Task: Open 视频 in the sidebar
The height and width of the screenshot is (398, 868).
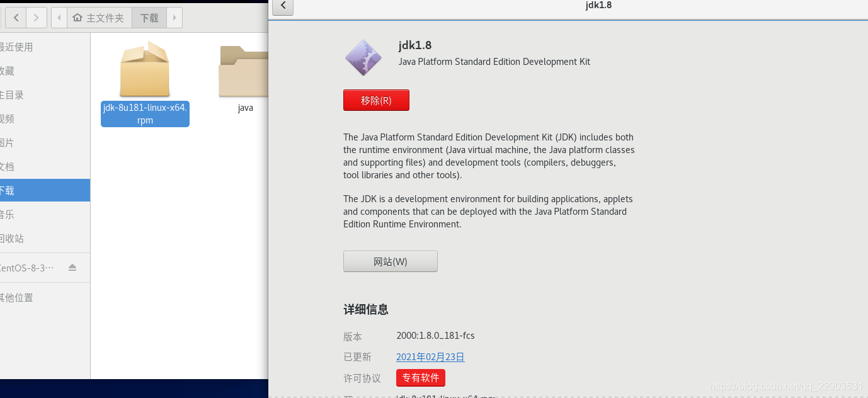Action: pyautogui.click(x=45, y=118)
